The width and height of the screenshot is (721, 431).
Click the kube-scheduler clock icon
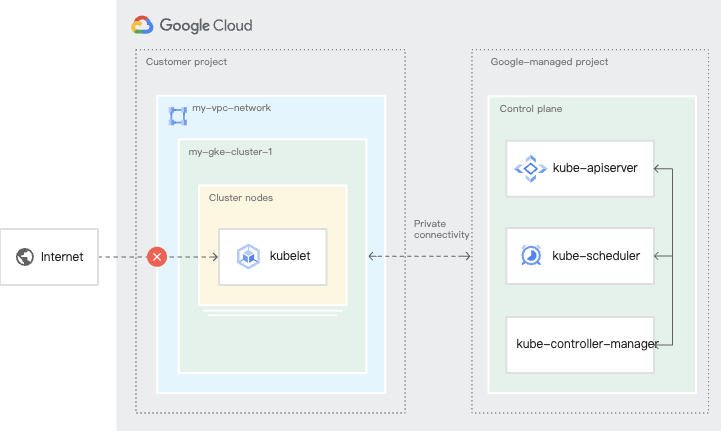(531, 255)
